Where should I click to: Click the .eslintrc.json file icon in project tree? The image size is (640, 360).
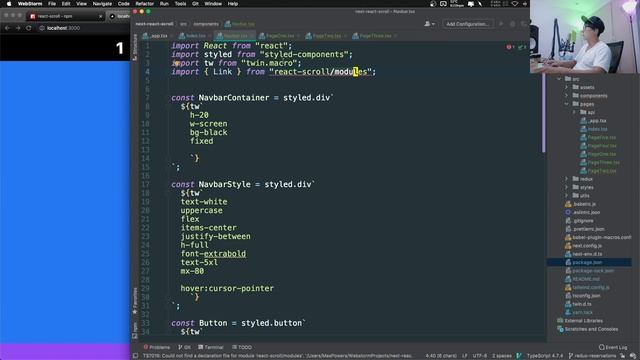coord(568,212)
